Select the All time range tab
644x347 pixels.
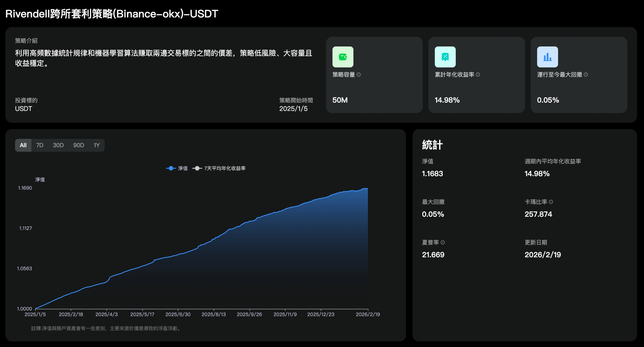[23, 145]
